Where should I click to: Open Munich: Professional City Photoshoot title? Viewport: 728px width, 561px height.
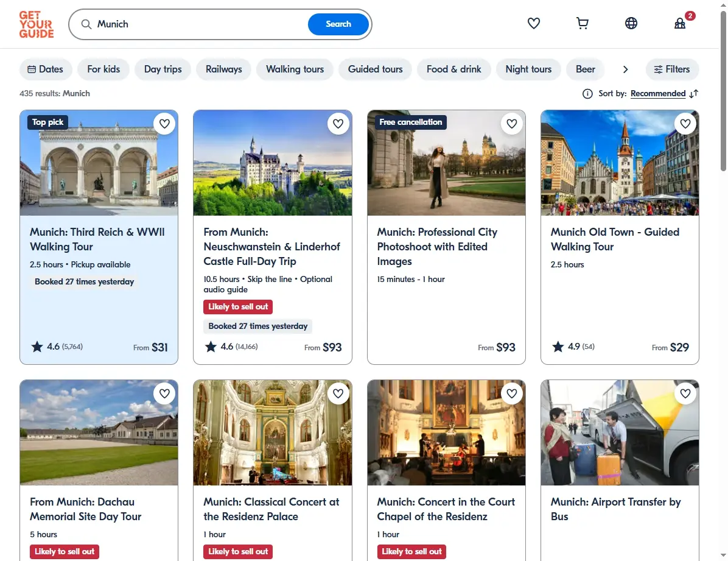coord(437,246)
